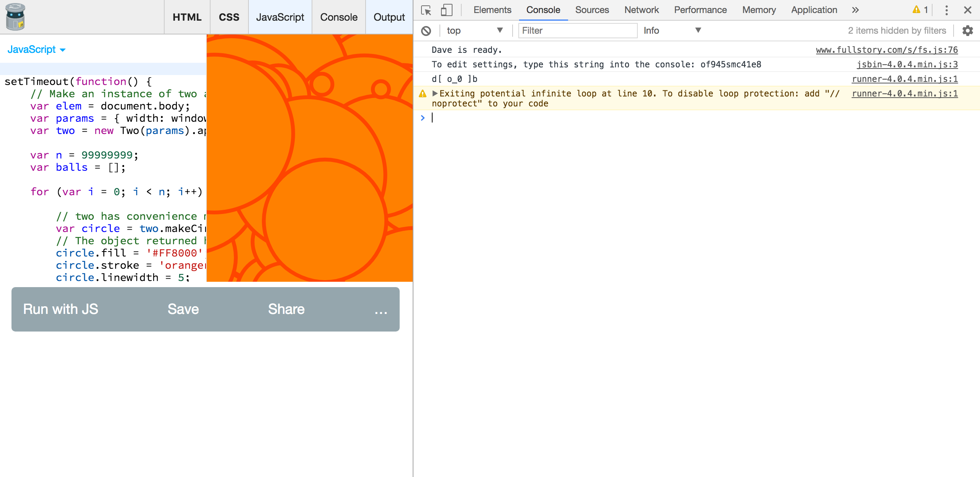
Task: Click the code line 'var n = 99999999;'
Action: click(84, 155)
